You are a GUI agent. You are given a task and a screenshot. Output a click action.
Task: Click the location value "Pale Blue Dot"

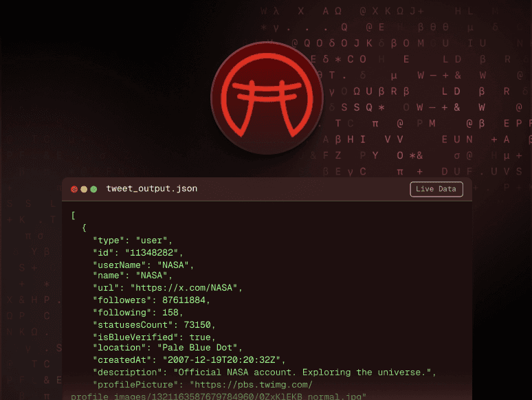click(x=197, y=348)
